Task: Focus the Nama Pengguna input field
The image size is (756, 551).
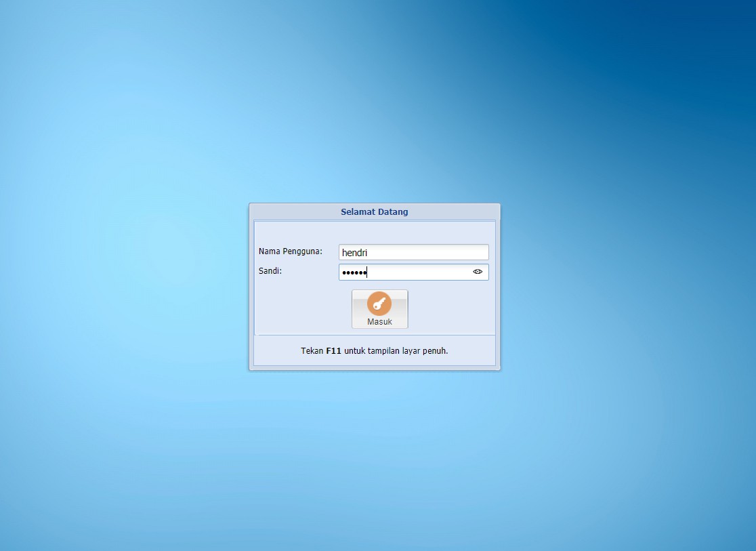Action: 413,252
